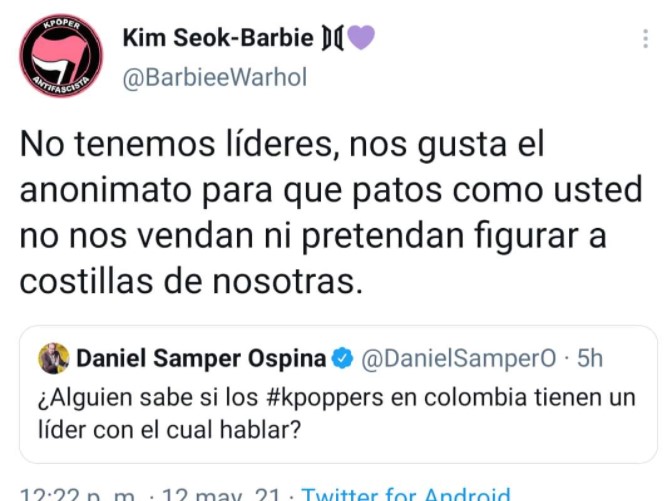Click the 12:22 p. m. tweet time
The height and width of the screenshot is (501, 664).
(77, 494)
